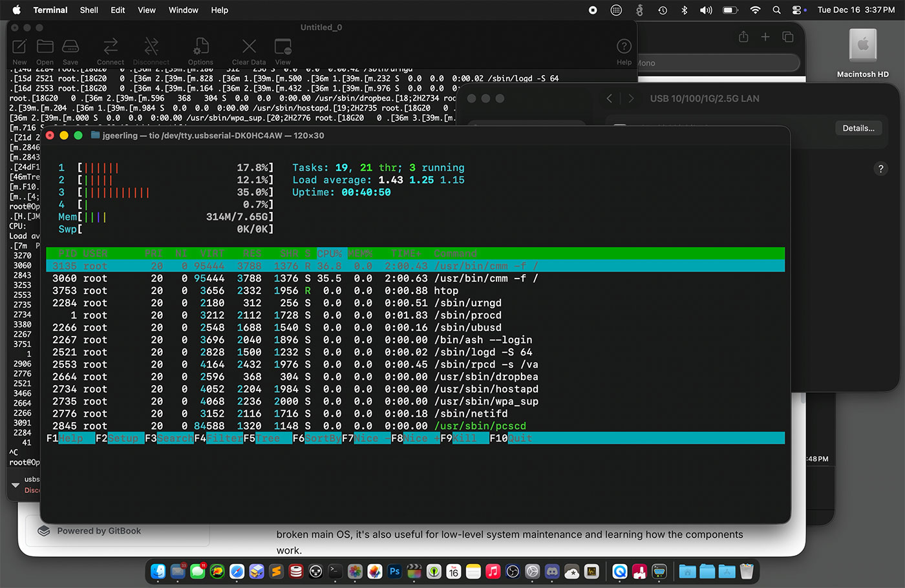The height and width of the screenshot is (588, 905).
Task: Click F10 Quit in htop footer
Action: click(511, 438)
